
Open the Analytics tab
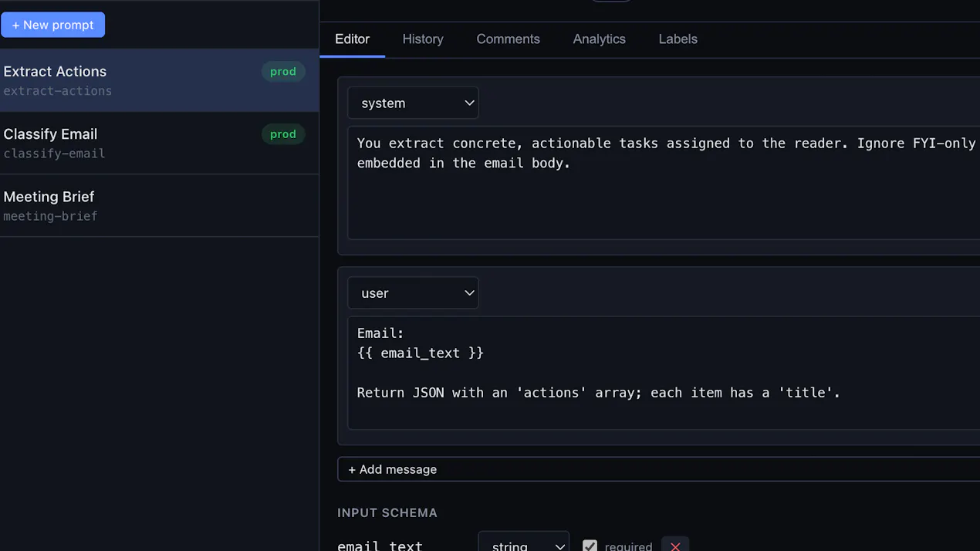point(599,39)
